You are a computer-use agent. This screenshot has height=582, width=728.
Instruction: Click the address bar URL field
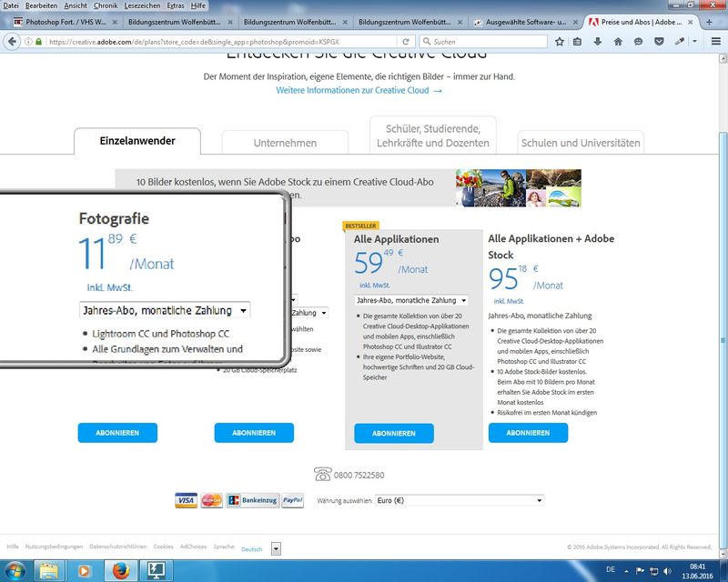pyautogui.click(x=223, y=42)
